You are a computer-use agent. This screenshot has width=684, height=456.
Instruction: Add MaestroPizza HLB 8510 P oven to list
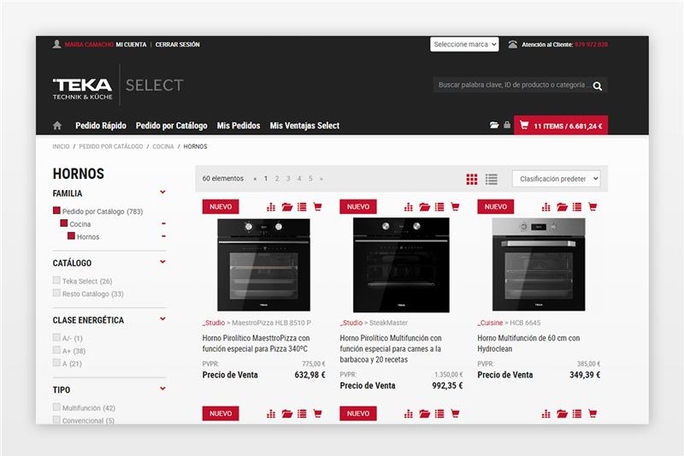[302, 207]
